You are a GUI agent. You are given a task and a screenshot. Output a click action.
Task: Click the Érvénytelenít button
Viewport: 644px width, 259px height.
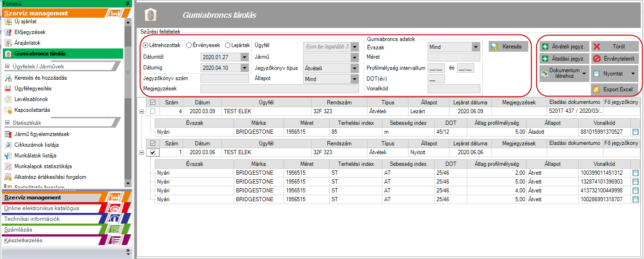[x=615, y=59]
